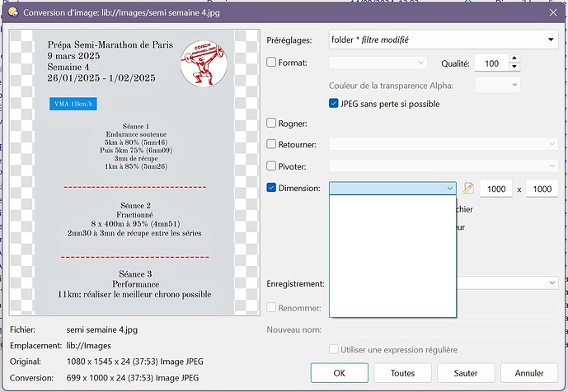Click the height field after the x
Screen dimensions: 568x392
click(542, 189)
